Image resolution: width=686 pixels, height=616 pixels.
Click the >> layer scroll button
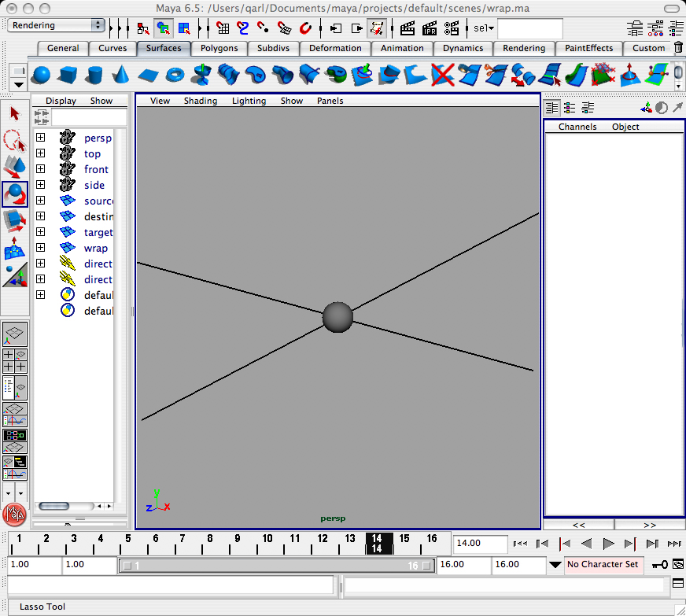[x=650, y=525]
